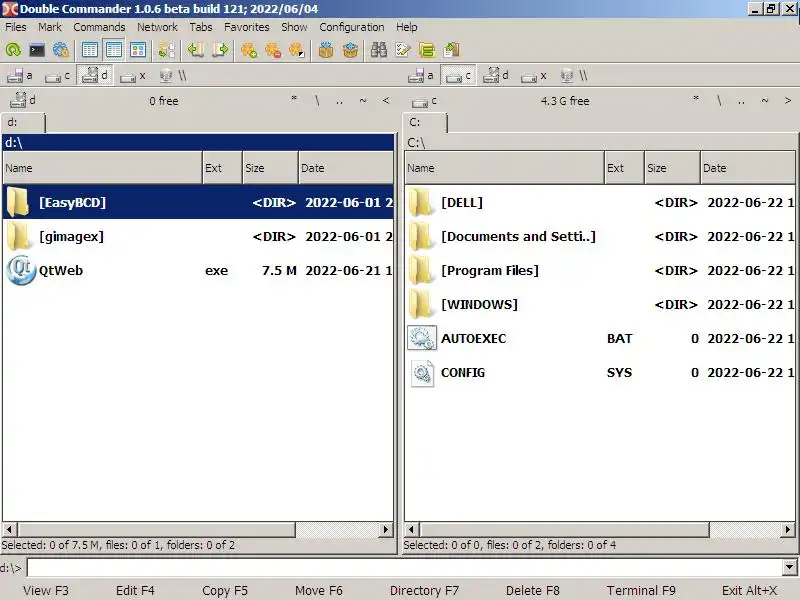The height and width of the screenshot is (600, 800).
Task: Click the '<' button in left panel
Action: pos(386,101)
